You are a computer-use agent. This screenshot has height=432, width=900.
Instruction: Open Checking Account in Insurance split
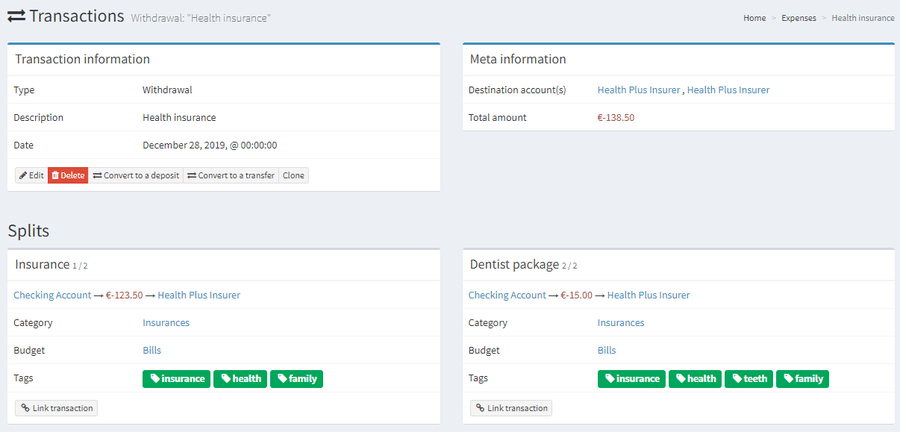pos(52,295)
